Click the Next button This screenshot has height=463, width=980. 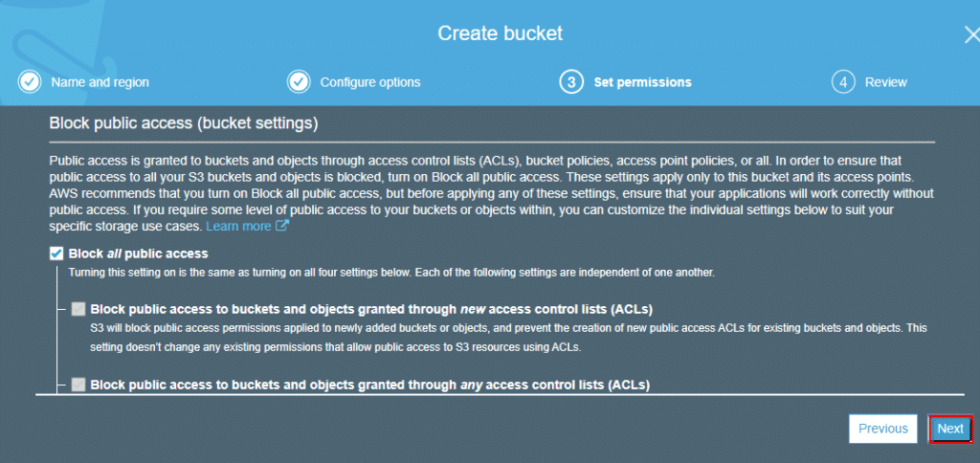click(x=950, y=429)
